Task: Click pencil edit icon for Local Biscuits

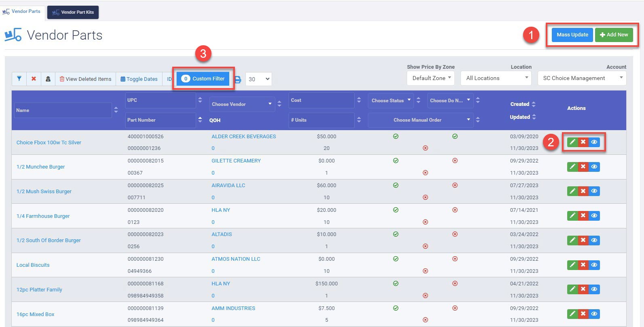Action: 572,265
